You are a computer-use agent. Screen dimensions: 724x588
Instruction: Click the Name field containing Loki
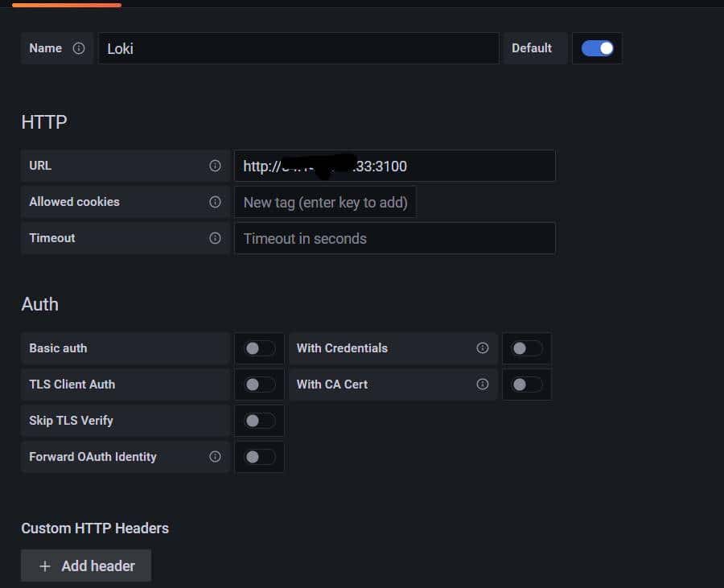tap(298, 48)
